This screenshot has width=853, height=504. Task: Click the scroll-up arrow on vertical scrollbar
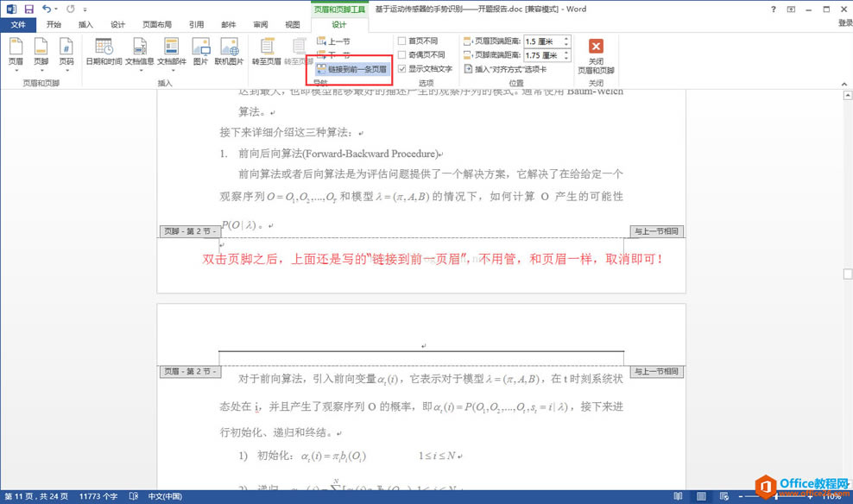click(848, 96)
